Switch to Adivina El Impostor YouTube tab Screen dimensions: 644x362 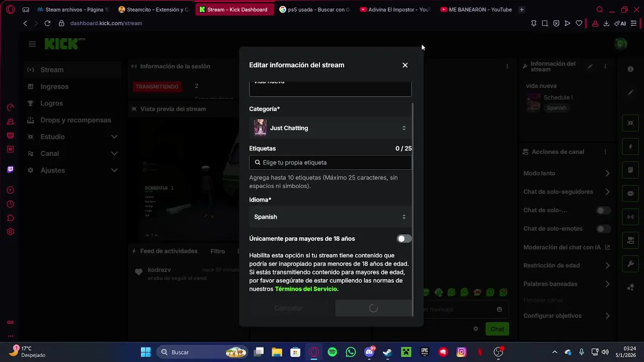396,10
